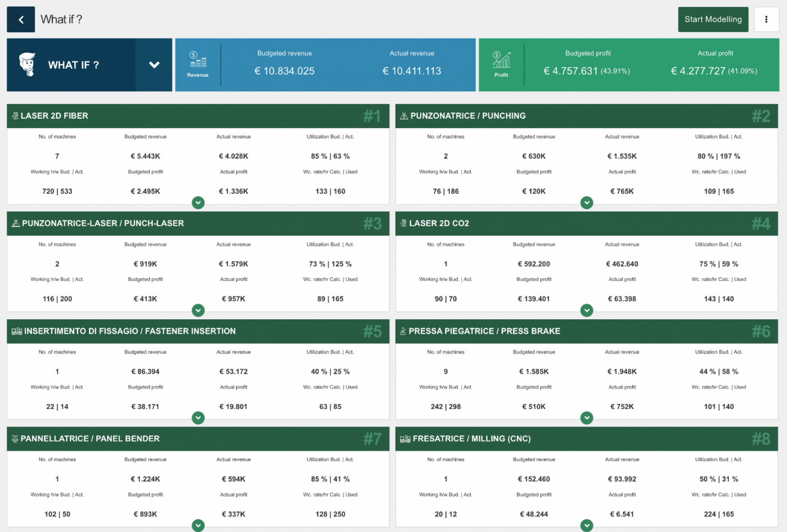Click the Panel Bender machine icon
The height and width of the screenshot is (532, 787).
[14, 439]
